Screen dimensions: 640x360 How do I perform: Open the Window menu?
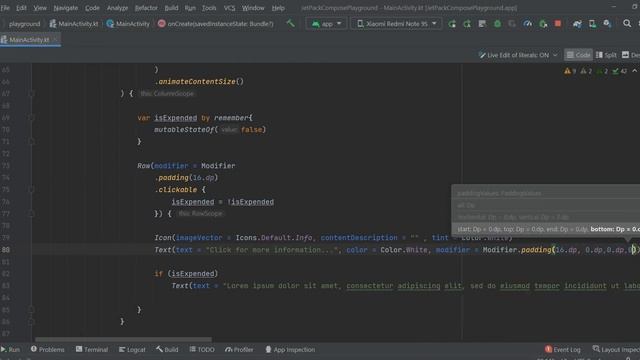[253, 8]
